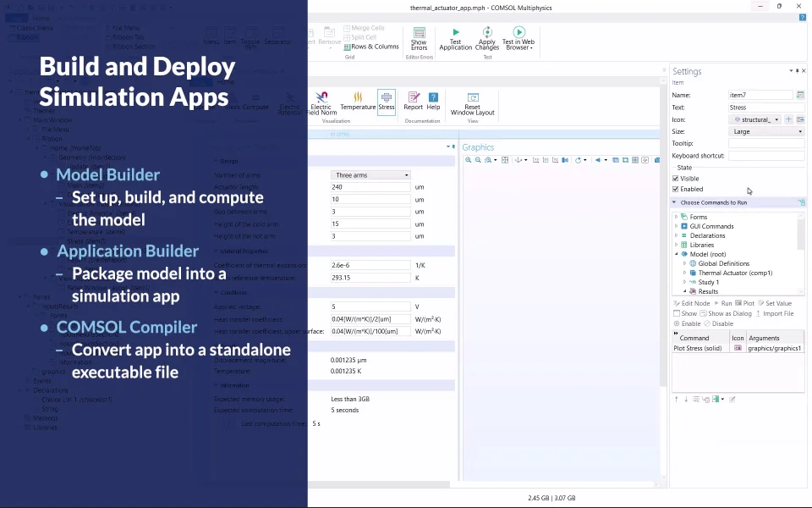Expand the Forms tree node
812x508 pixels.
point(677,218)
